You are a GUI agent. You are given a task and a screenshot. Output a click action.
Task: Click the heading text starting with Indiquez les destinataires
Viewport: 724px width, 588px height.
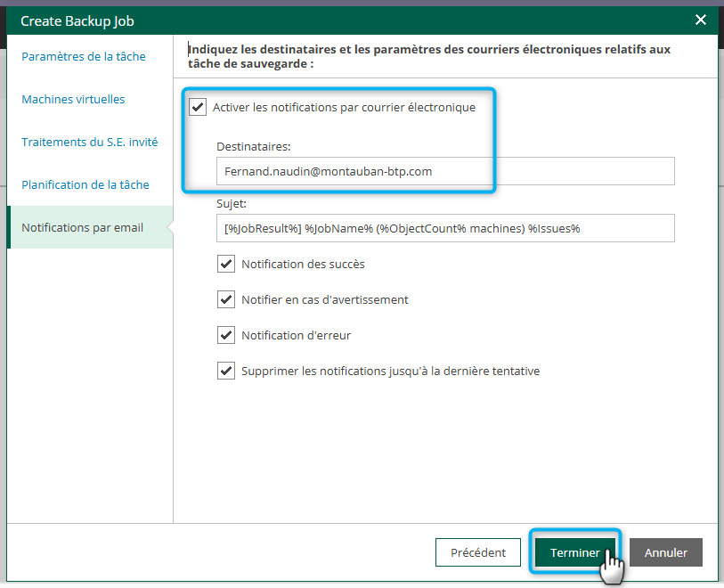coord(429,56)
